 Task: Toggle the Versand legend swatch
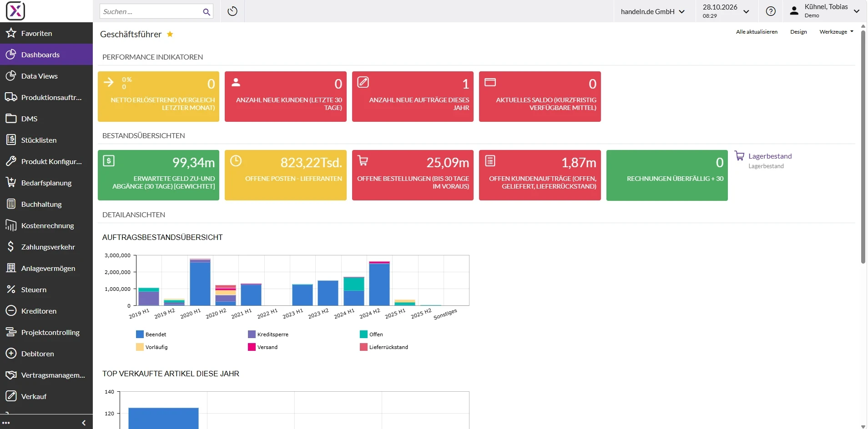click(252, 347)
